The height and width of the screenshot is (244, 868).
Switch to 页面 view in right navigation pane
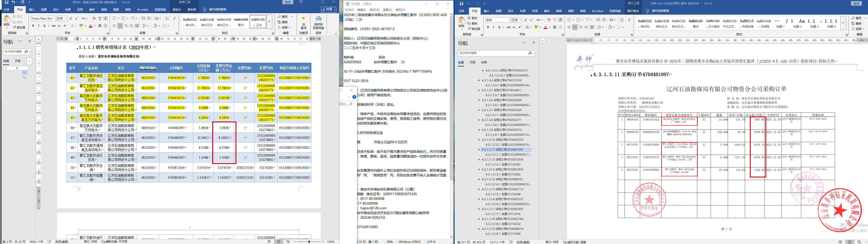pos(472,62)
